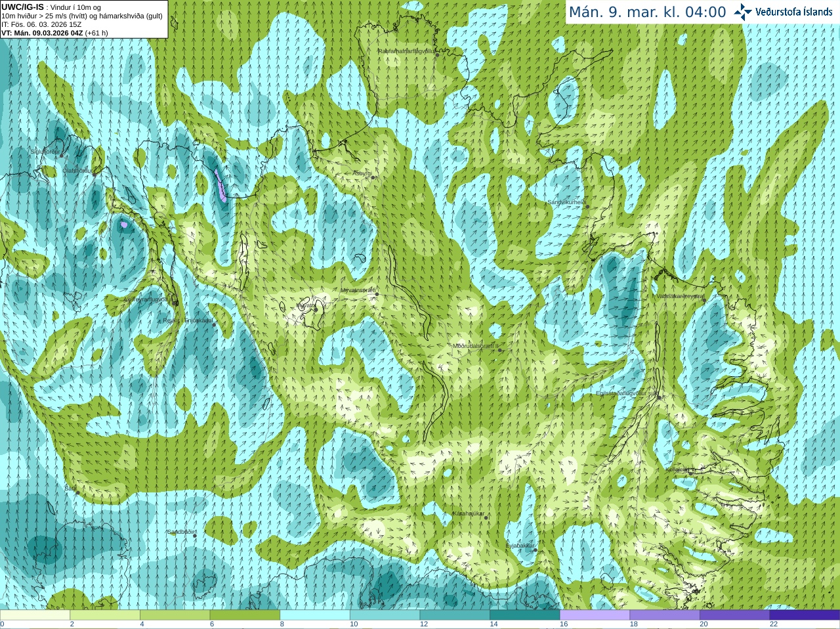The image size is (840, 629).
Task: Click the Egilsstaðaflugvöllur station marker
Action: [x=659, y=397]
